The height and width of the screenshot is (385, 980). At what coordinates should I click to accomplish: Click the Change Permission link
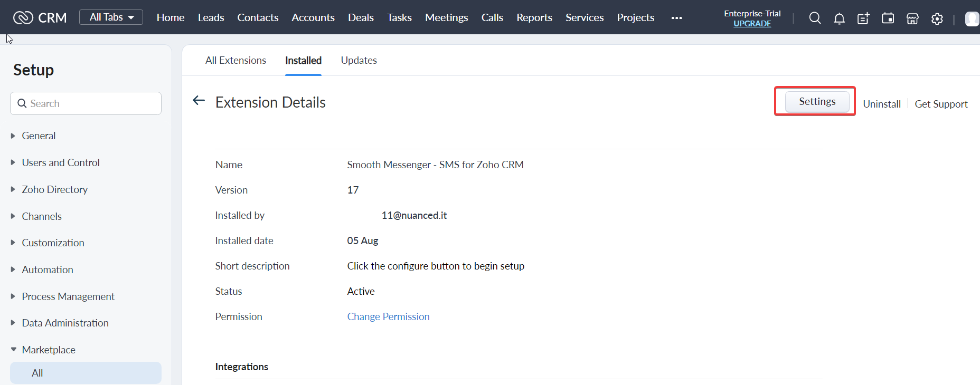[389, 316]
